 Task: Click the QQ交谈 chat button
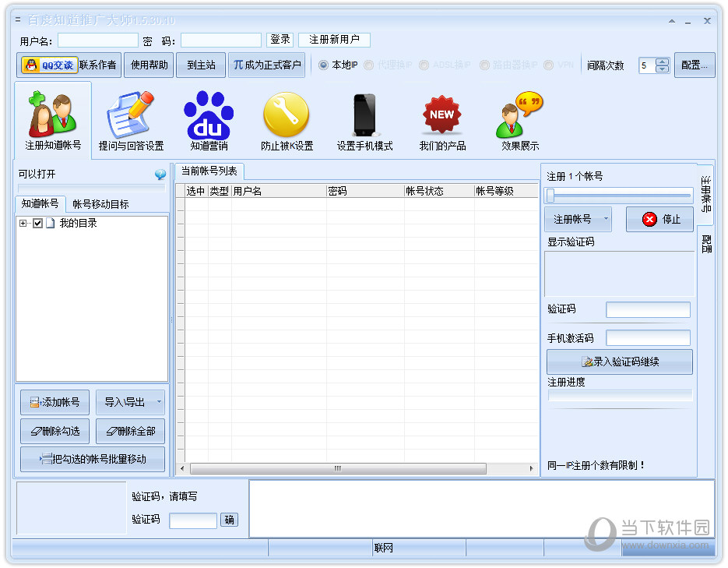(x=48, y=65)
